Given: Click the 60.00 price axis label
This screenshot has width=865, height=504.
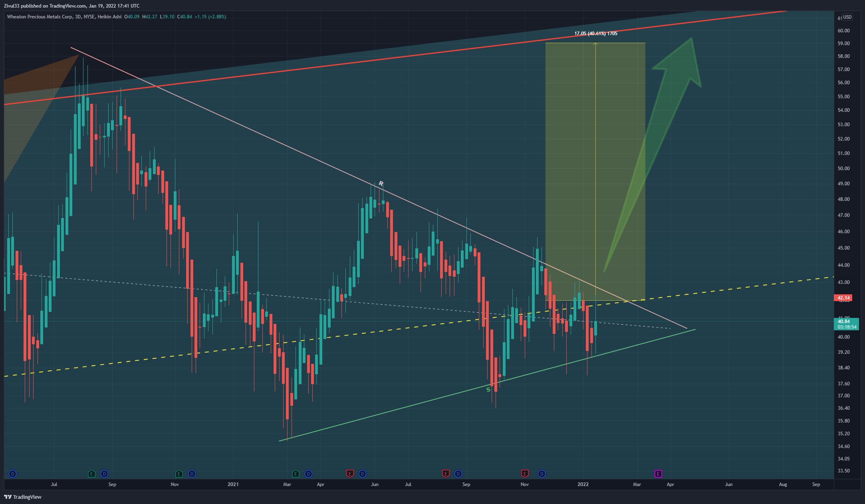Looking at the screenshot, I should click(843, 31).
